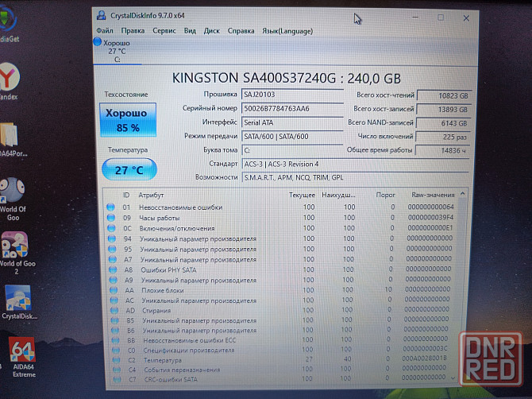The width and height of the screenshot is (532, 399).
Task: Open the AIDA64 Portable folder on desktop
Action: (x=11, y=140)
